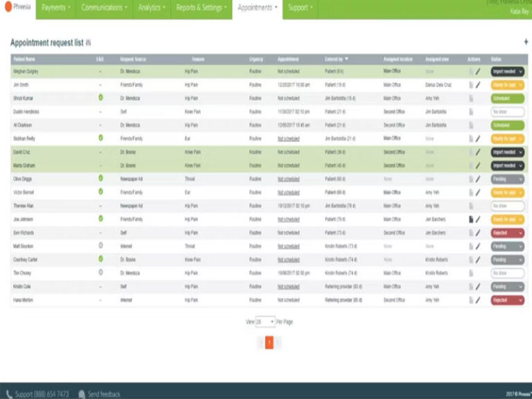Viewport: 532px width, 399px height.
Task: Open document icon in Tim Choney row
Action: coord(471,273)
